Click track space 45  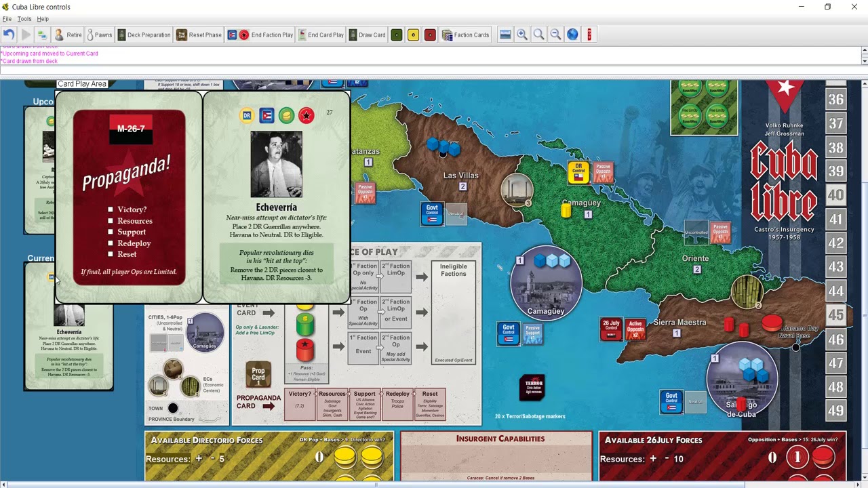tap(835, 315)
